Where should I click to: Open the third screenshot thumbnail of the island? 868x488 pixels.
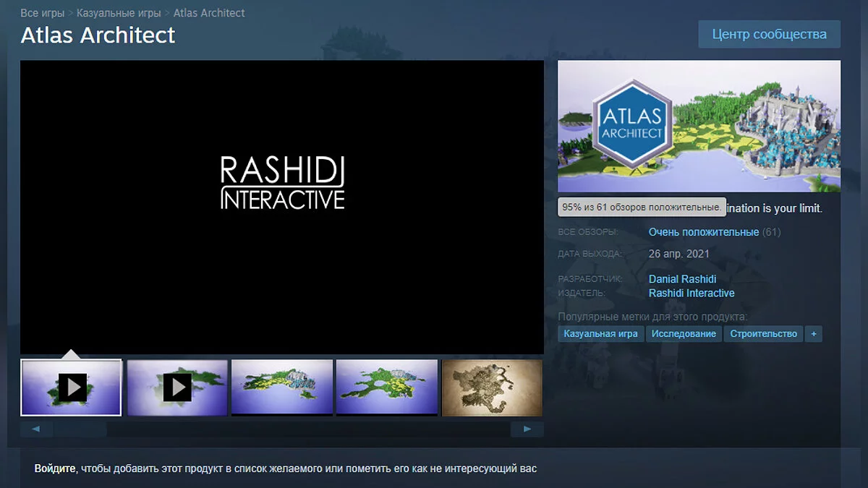(x=282, y=388)
